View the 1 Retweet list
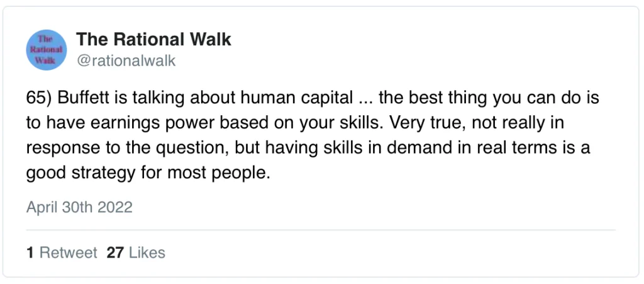This screenshot has width=644, height=284. coord(62,253)
